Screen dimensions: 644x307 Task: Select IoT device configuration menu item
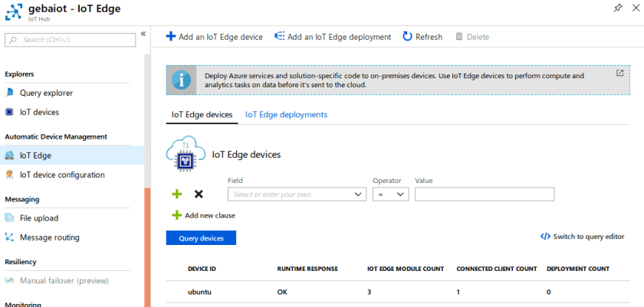click(62, 175)
